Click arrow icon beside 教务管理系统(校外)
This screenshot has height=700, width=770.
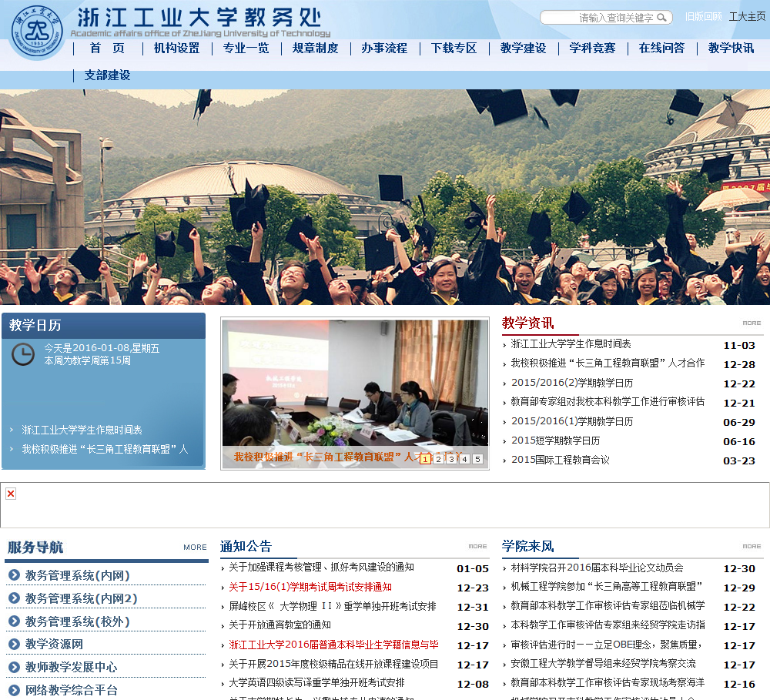14,621
